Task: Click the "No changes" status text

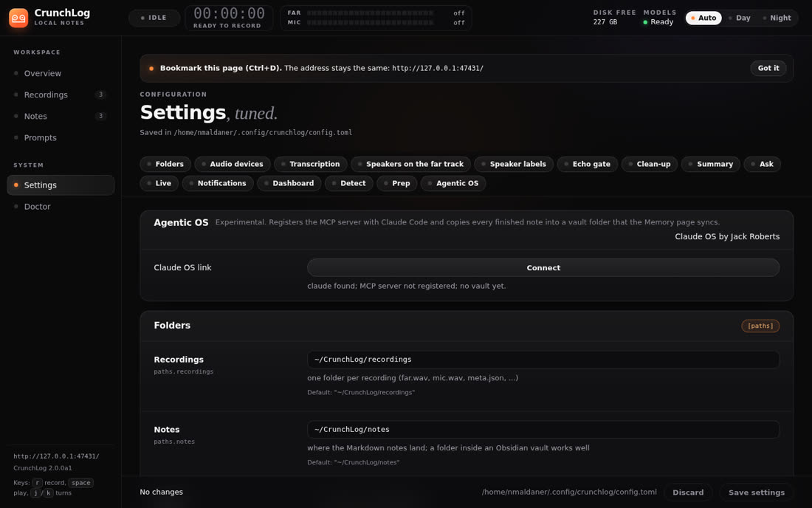Action: click(x=161, y=492)
